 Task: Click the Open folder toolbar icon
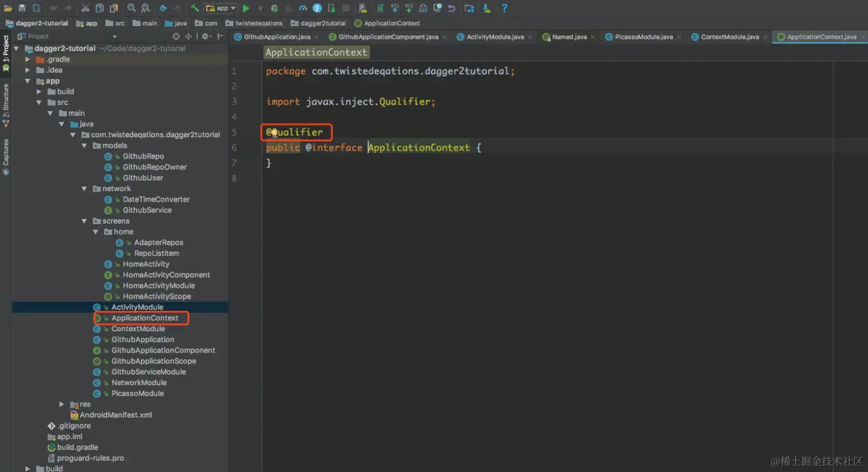[8, 8]
